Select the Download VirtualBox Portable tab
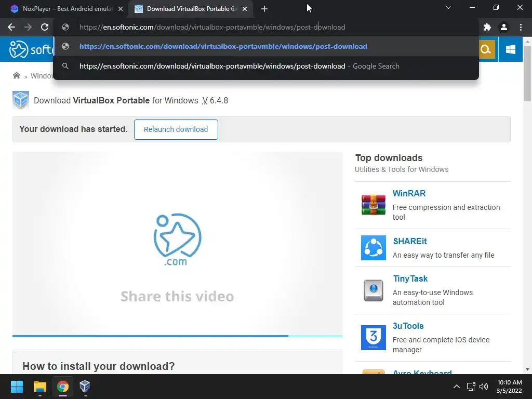Screen dimensions: 532x399 190,9
